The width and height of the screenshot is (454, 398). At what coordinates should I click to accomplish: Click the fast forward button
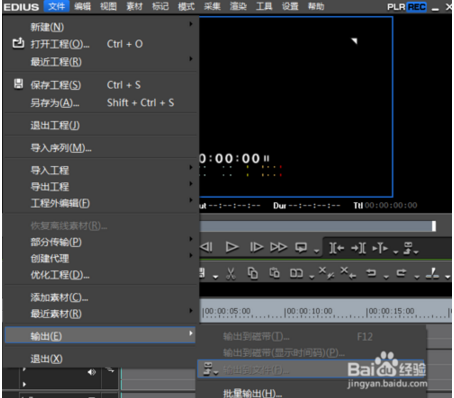(279, 247)
